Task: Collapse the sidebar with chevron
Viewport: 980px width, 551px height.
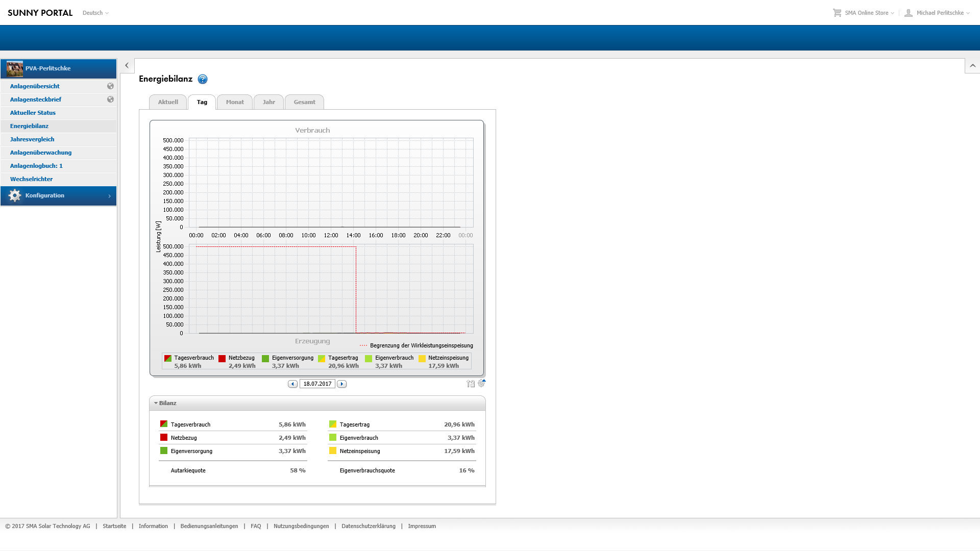Action: tap(127, 65)
